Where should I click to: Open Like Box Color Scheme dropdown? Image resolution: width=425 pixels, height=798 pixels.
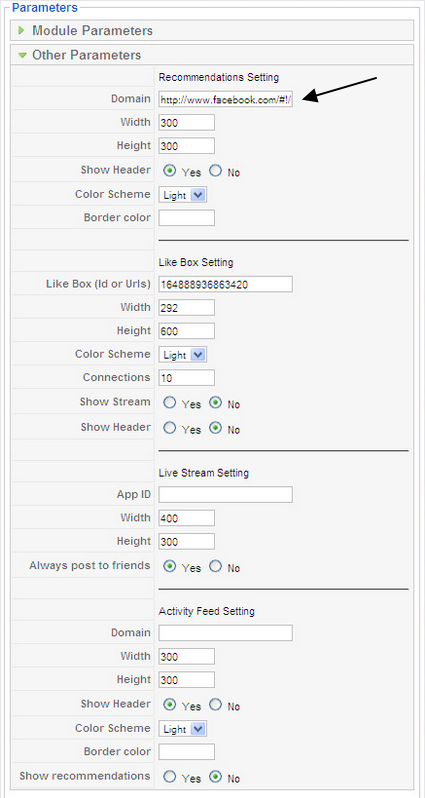coord(183,355)
